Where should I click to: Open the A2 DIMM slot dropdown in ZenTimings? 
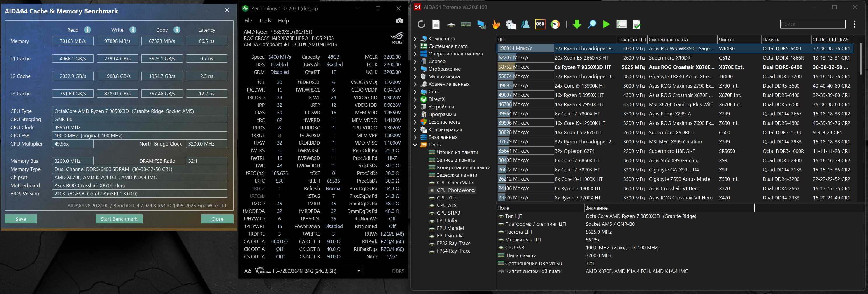(359, 271)
